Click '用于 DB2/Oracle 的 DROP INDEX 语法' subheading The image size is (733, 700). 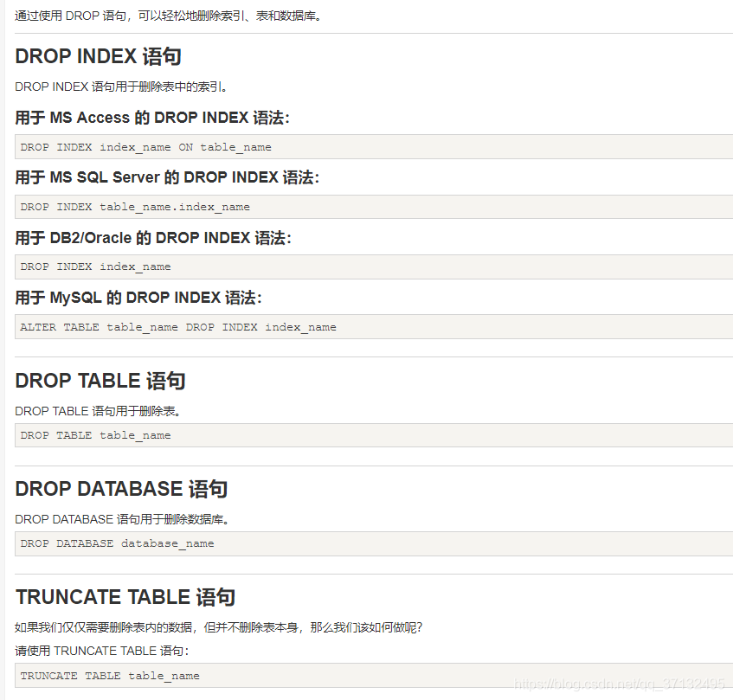tap(153, 238)
